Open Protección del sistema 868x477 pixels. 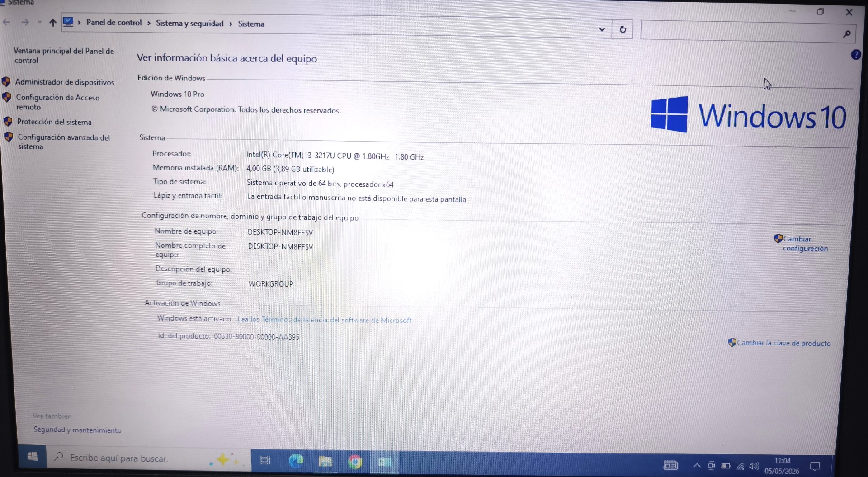point(54,122)
